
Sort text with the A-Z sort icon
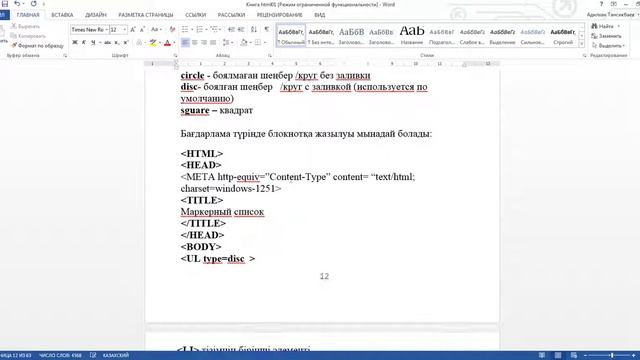254,30
